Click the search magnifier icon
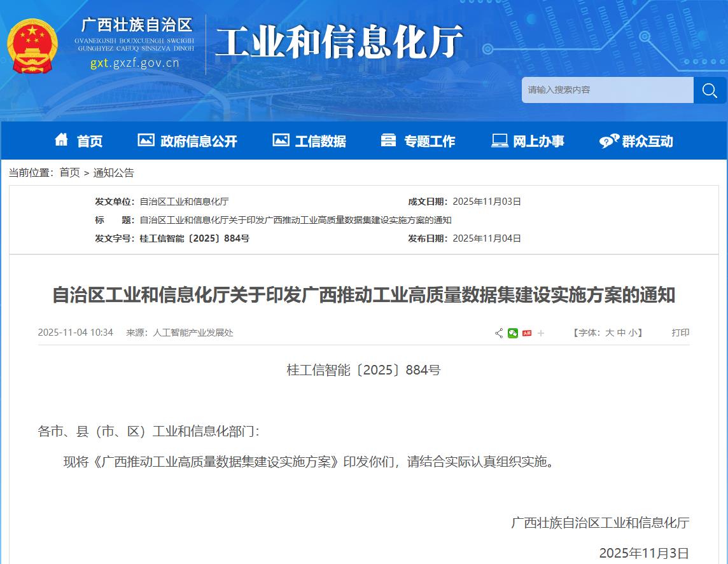728x564 pixels. click(710, 90)
